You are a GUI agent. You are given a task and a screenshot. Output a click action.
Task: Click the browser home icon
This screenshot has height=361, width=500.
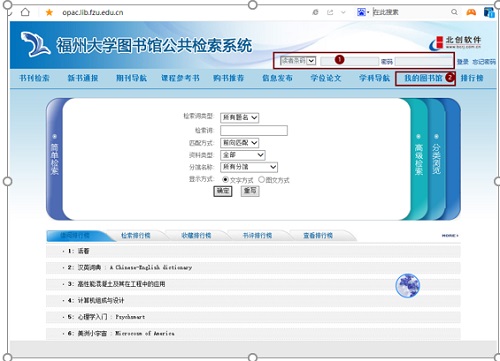(25, 12)
